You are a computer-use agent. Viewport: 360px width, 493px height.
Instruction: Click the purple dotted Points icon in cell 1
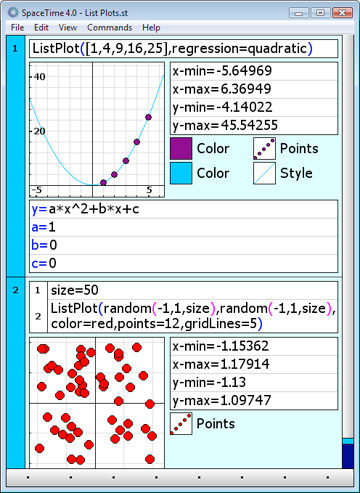click(x=264, y=148)
